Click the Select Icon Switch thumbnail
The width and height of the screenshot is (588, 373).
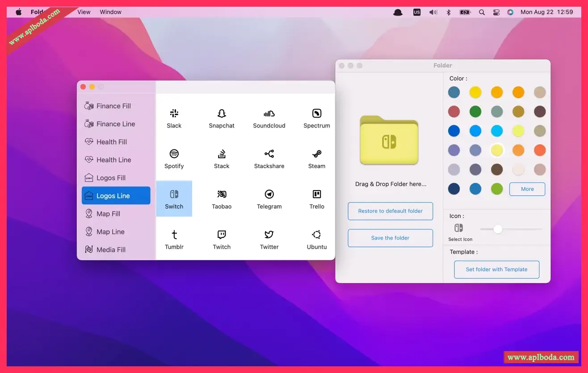point(459,228)
